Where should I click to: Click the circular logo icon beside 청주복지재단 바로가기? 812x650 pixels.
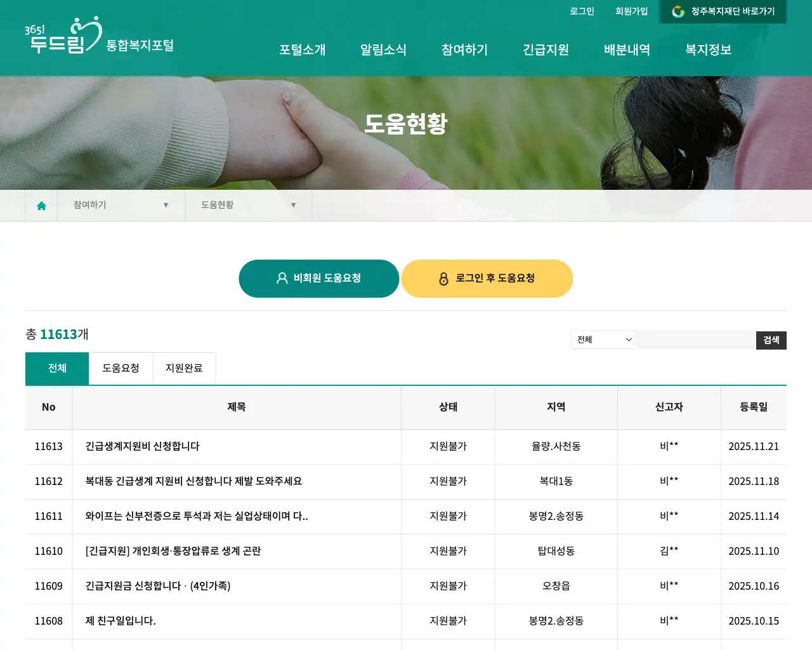point(677,11)
